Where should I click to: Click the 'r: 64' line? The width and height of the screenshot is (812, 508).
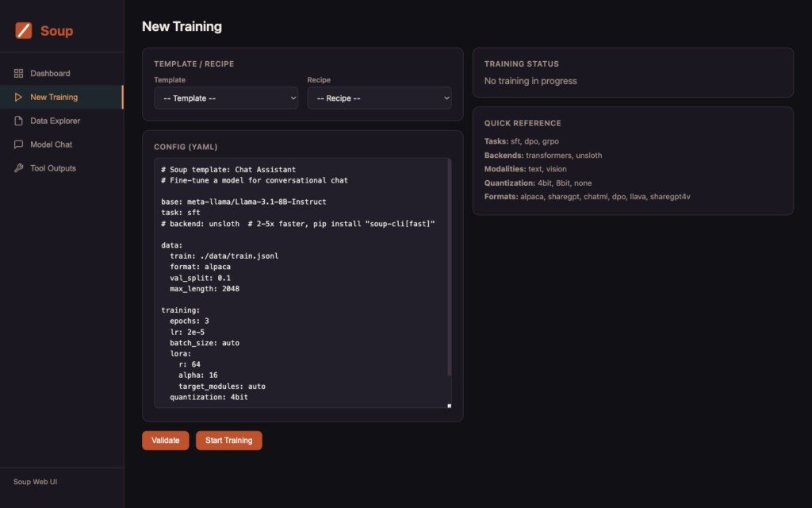pos(189,364)
